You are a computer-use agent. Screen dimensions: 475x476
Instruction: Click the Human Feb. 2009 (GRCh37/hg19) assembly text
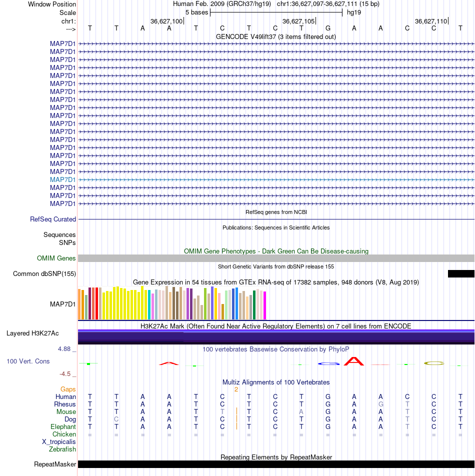click(222, 4)
